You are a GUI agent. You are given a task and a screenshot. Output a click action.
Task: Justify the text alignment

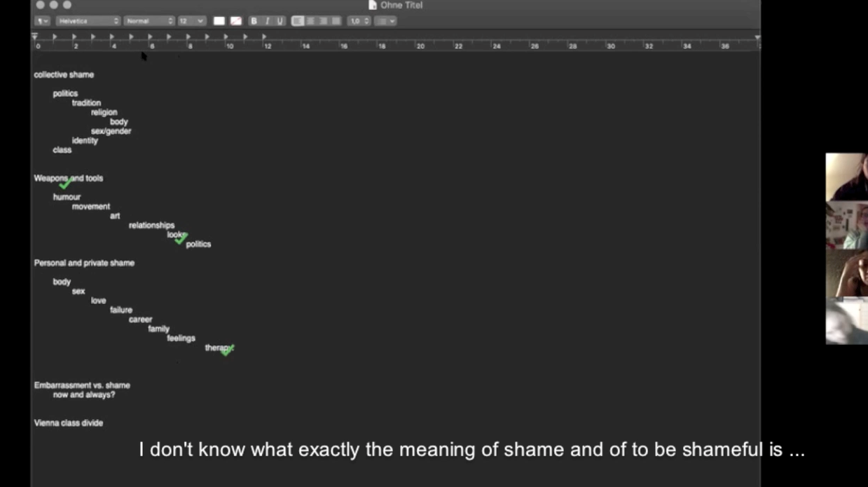[x=336, y=21]
